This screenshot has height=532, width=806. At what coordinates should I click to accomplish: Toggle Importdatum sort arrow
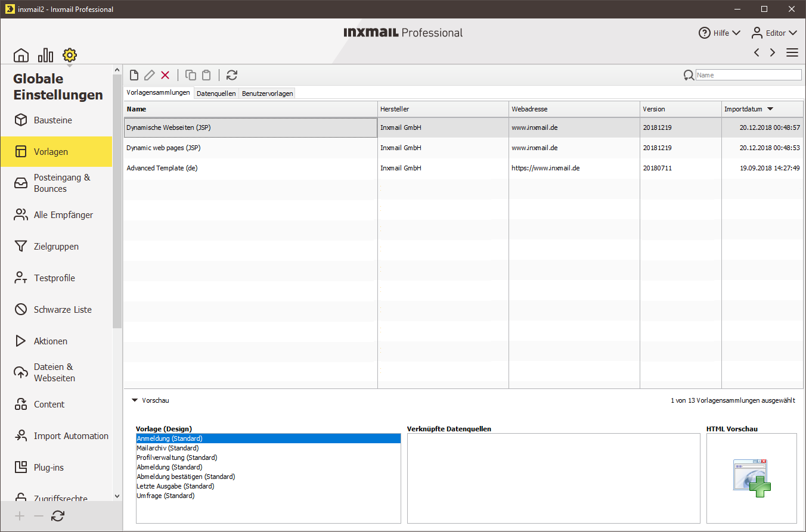[770, 109]
